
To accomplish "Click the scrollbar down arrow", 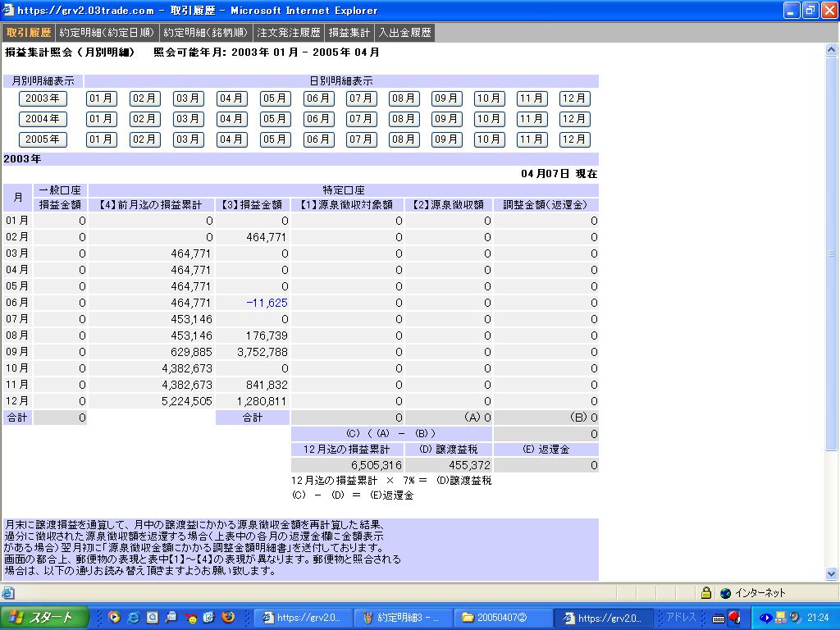I will tap(832, 574).
